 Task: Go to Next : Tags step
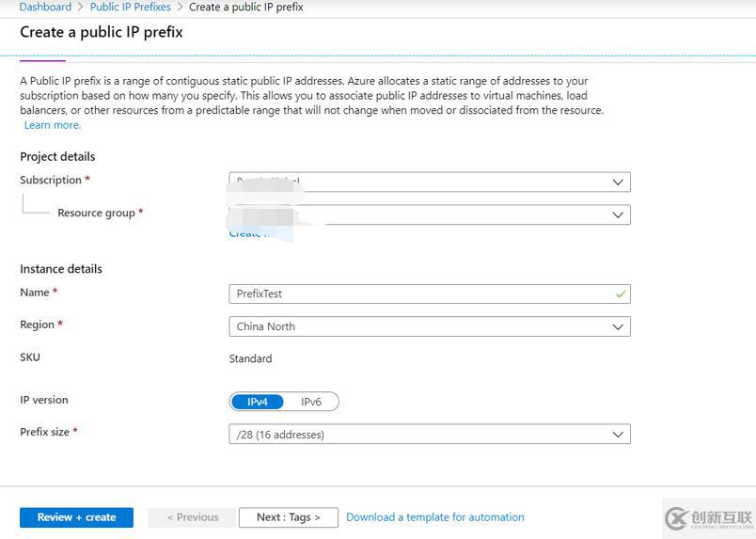point(289,517)
